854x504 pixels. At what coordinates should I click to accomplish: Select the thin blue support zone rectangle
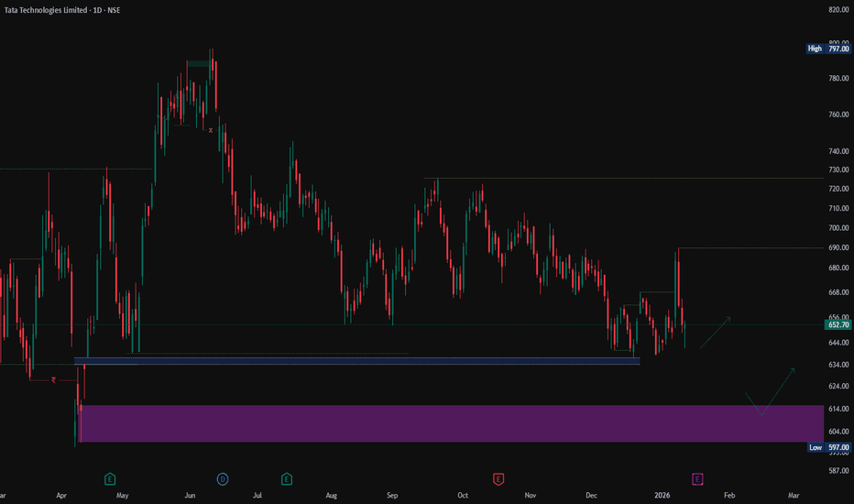point(357,361)
